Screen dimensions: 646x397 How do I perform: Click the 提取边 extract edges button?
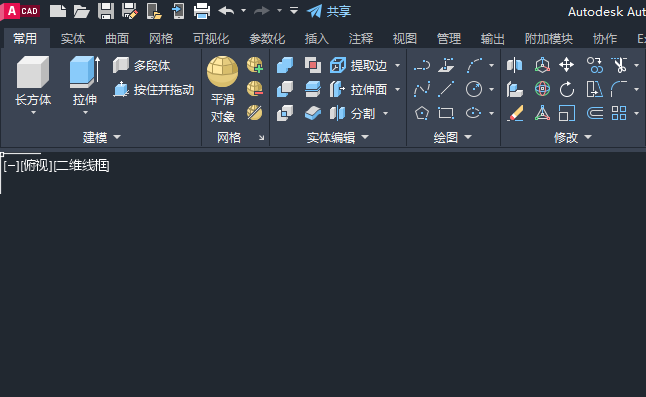click(358, 65)
